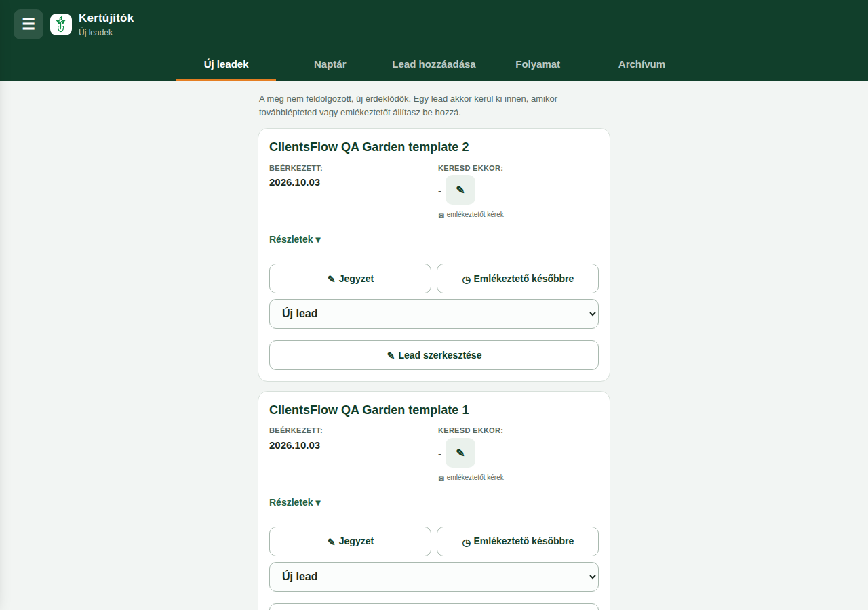Expand Részletek in template 2 card

[295, 239]
